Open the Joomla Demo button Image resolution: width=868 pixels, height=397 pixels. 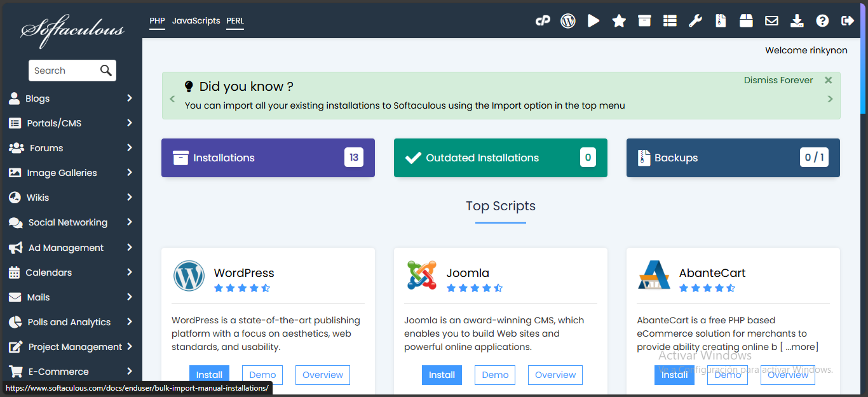tap(495, 375)
